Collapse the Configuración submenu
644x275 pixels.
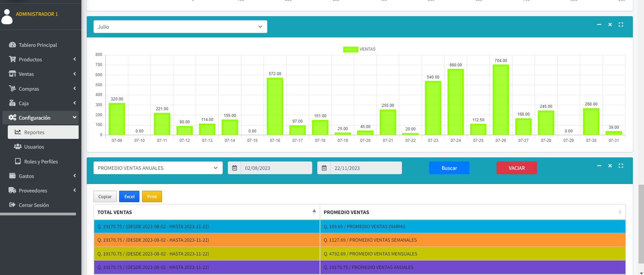[75, 118]
